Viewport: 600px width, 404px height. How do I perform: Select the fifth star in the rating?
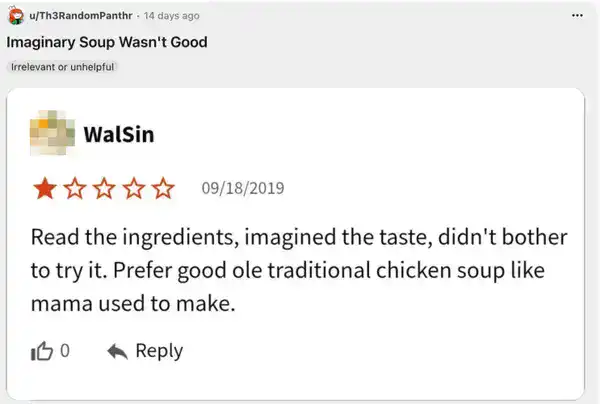pos(161,188)
